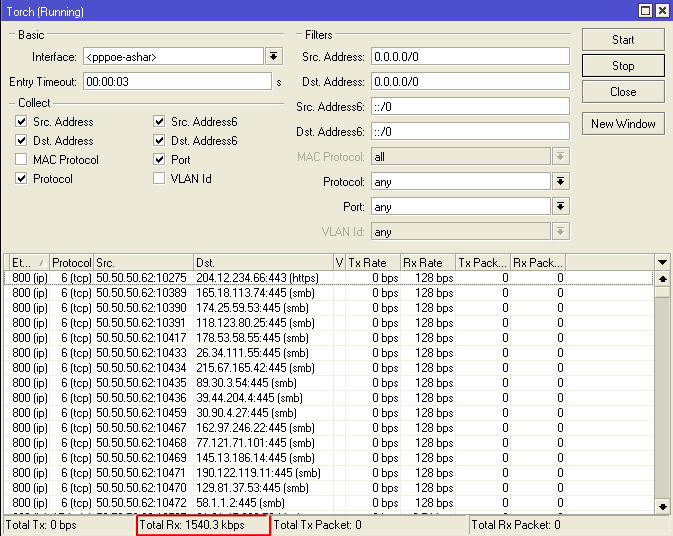This screenshot has height=536, width=673.
Task: Maximize the Torch window
Action: click(x=645, y=11)
